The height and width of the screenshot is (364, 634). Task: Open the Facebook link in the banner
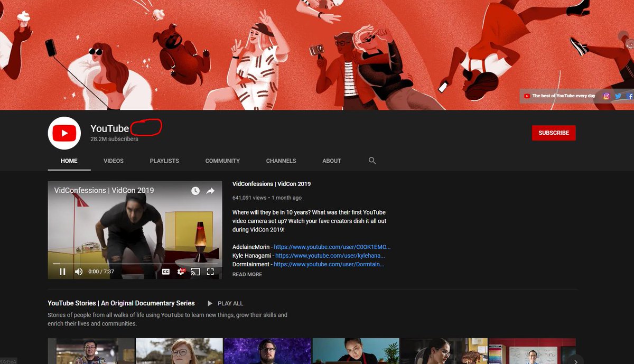tap(630, 96)
